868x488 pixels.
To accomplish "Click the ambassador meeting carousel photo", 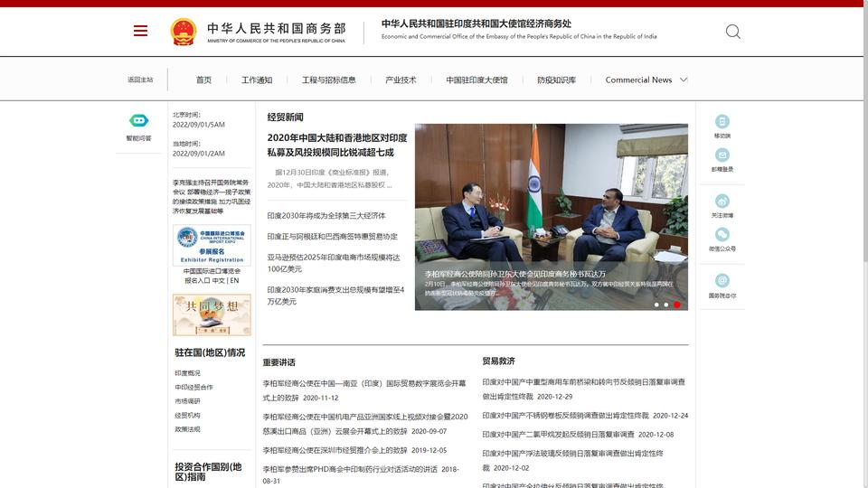I will pos(552,217).
